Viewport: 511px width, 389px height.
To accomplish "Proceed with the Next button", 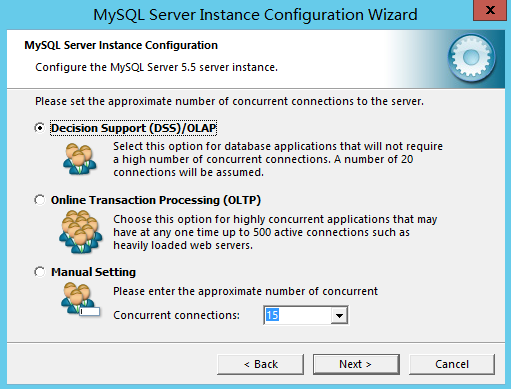I will 356,364.
